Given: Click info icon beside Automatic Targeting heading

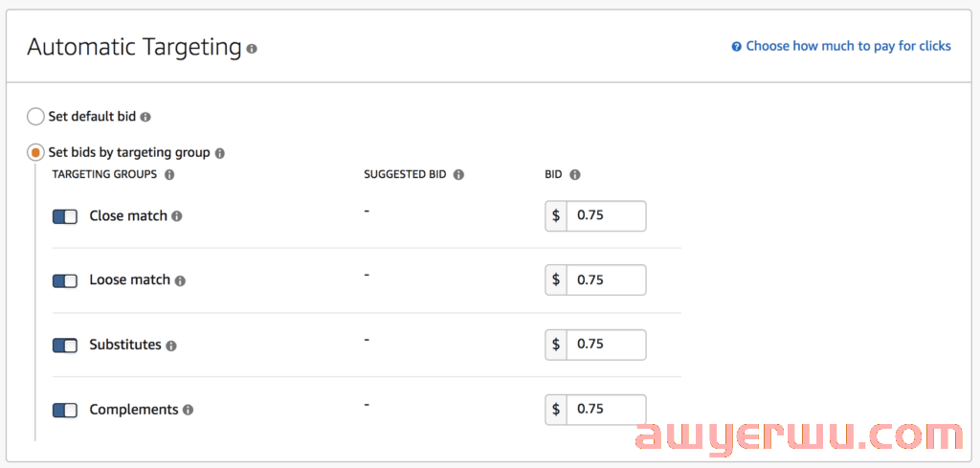Looking at the screenshot, I should [252, 48].
